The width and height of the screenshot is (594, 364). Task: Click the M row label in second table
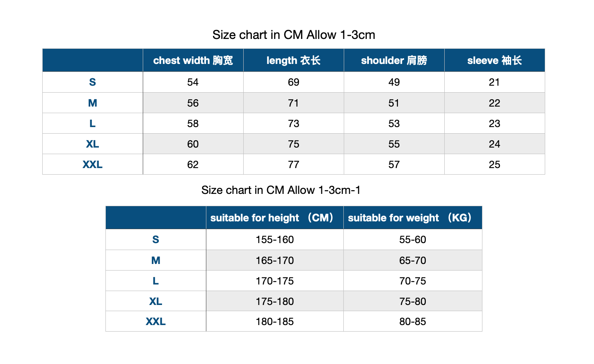coord(156,260)
